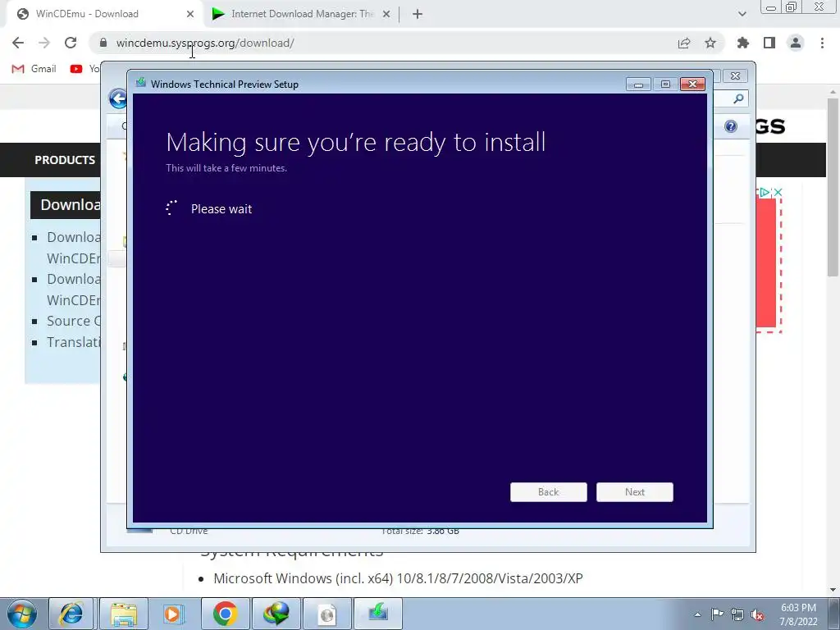Click Explorer window back arrow button
Screen dimensions: 840x630
pyautogui.click(x=118, y=98)
